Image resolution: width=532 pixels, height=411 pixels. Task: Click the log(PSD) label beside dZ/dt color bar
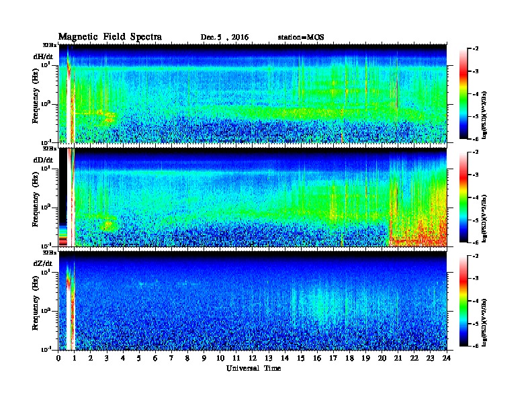[x=485, y=322]
